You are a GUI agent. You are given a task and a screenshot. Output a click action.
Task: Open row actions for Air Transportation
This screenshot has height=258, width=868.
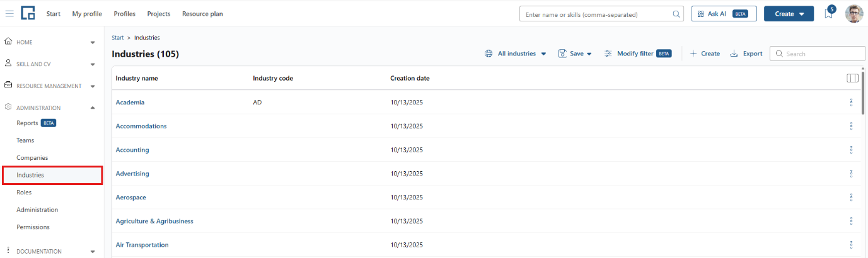tap(851, 245)
